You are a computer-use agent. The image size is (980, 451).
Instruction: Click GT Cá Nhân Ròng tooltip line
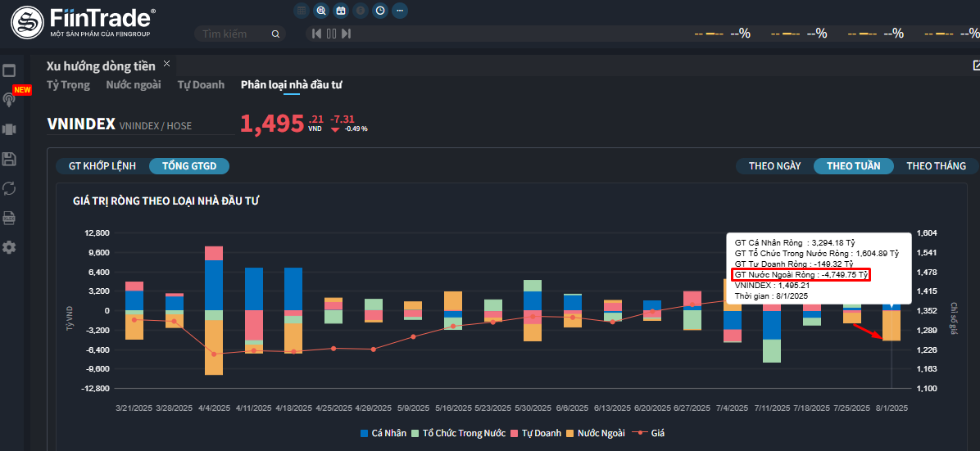pyautogui.click(x=795, y=242)
